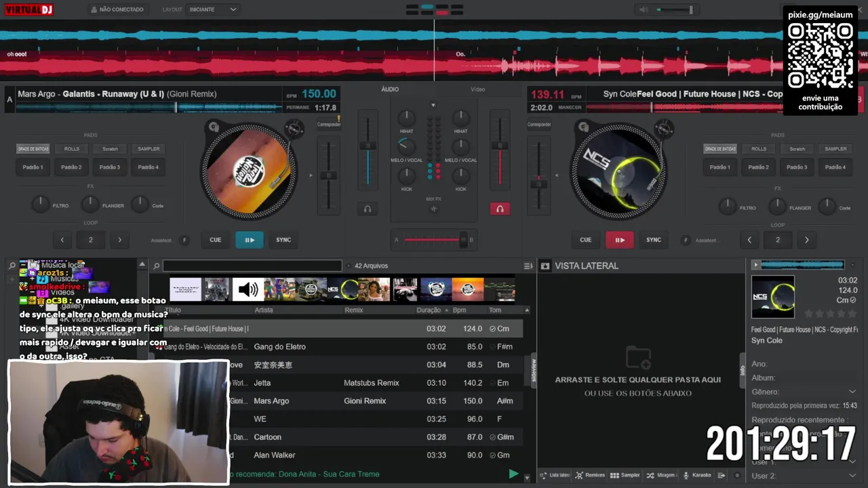Sort track list by Tom column

pyautogui.click(x=495, y=310)
